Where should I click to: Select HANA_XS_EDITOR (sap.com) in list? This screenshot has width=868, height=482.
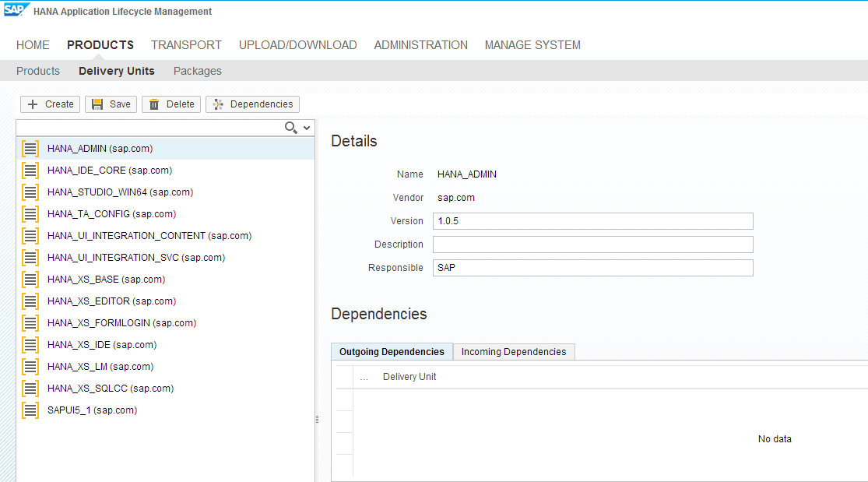[x=166, y=301]
